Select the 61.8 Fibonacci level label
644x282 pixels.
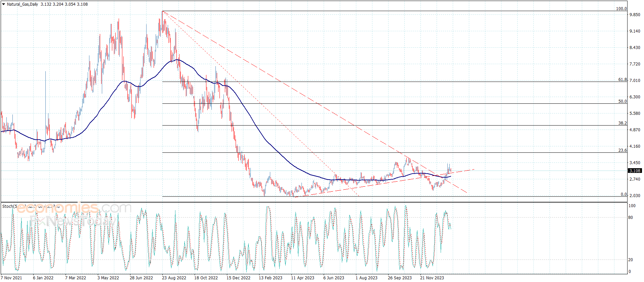pos(622,80)
